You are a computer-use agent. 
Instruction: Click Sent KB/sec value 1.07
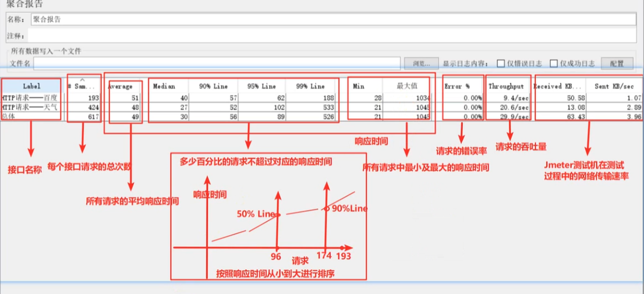(x=635, y=98)
